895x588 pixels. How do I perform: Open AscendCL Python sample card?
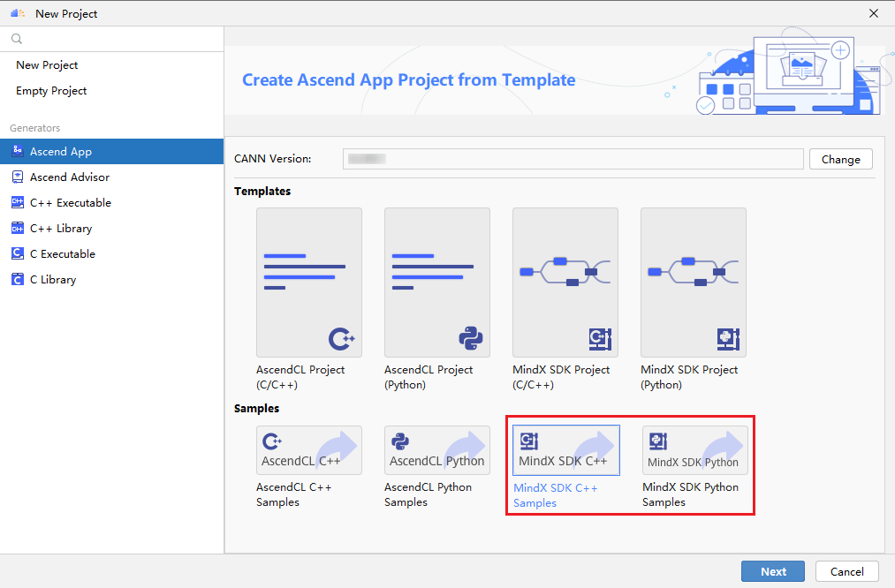coord(437,450)
